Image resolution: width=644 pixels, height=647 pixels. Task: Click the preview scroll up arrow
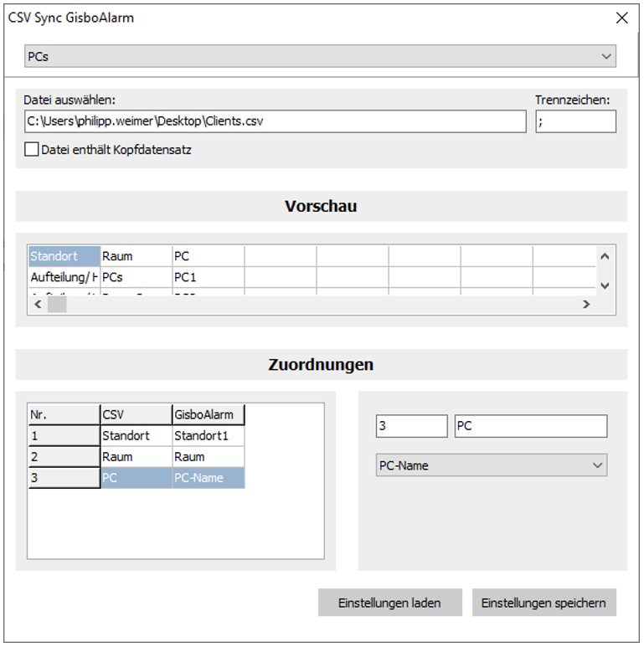[x=605, y=257]
